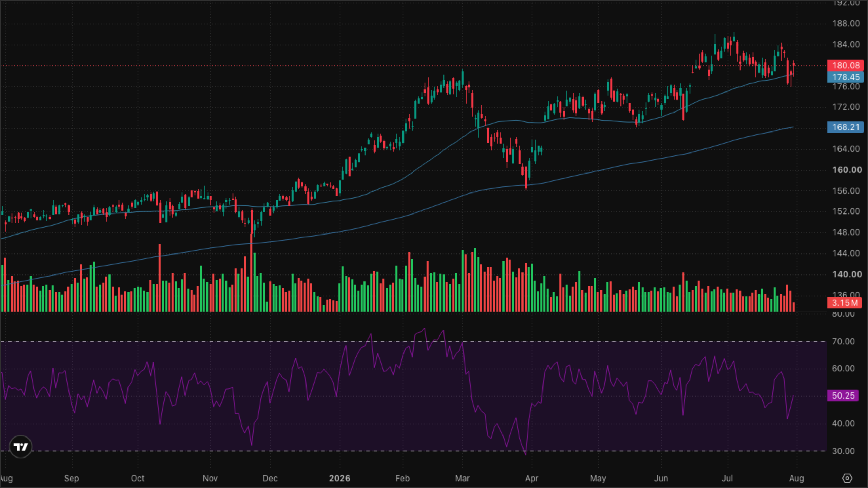Select the 3.15M volume label
Screen dimensions: 868x488
coord(844,303)
